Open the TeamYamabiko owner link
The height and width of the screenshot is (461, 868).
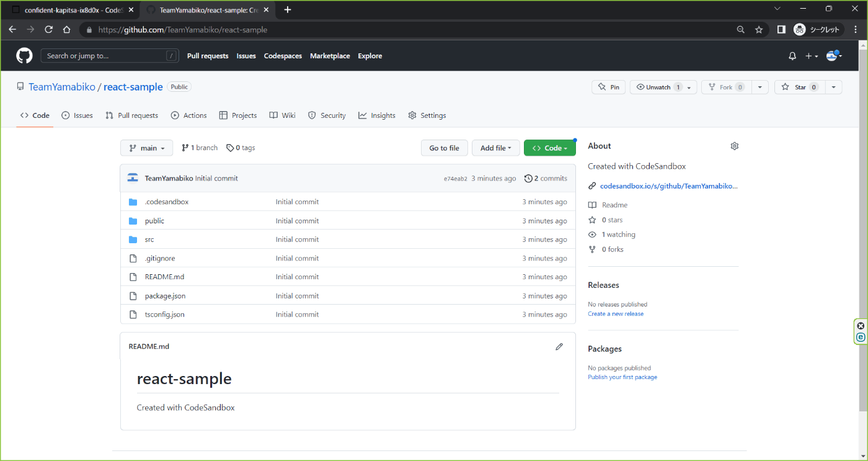(x=62, y=87)
